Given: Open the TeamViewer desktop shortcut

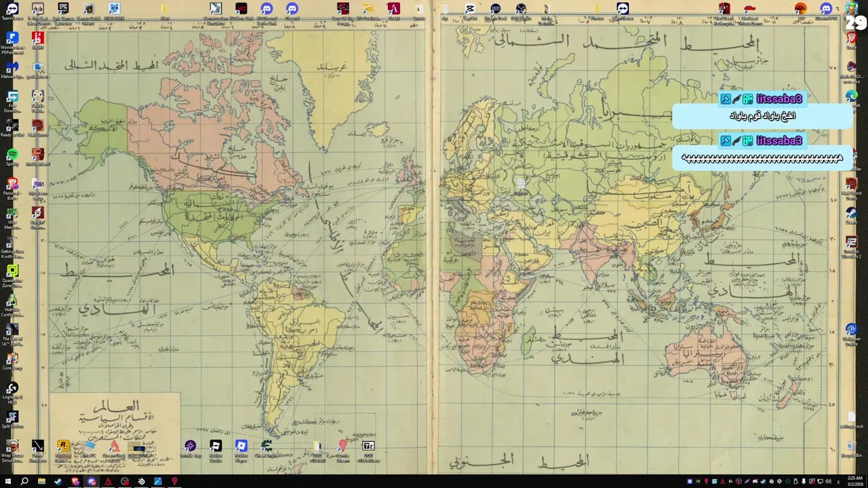Looking at the screenshot, I should (x=12, y=12).
